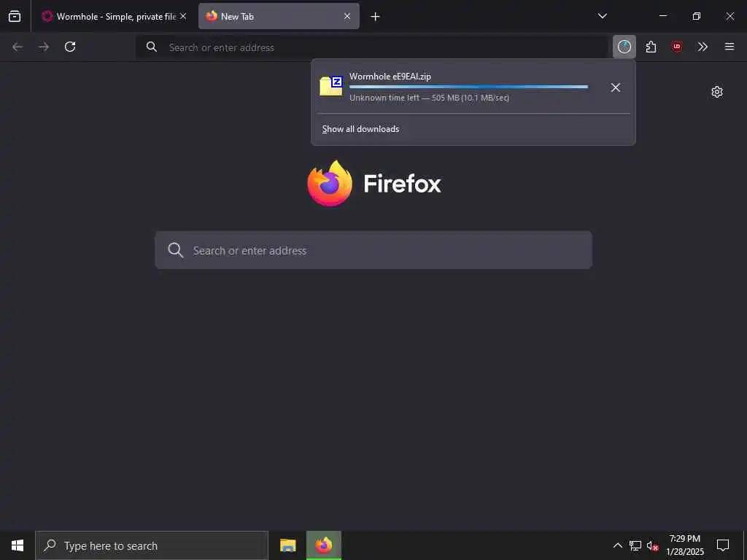This screenshot has height=560, width=747.
Task: Click the magnifier in the center search box
Action: (x=175, y=251)
